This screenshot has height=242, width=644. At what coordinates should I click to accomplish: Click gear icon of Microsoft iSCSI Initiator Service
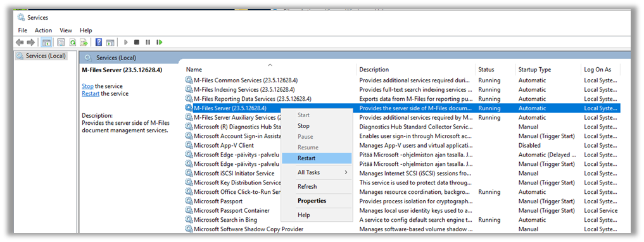pos(189,173)
